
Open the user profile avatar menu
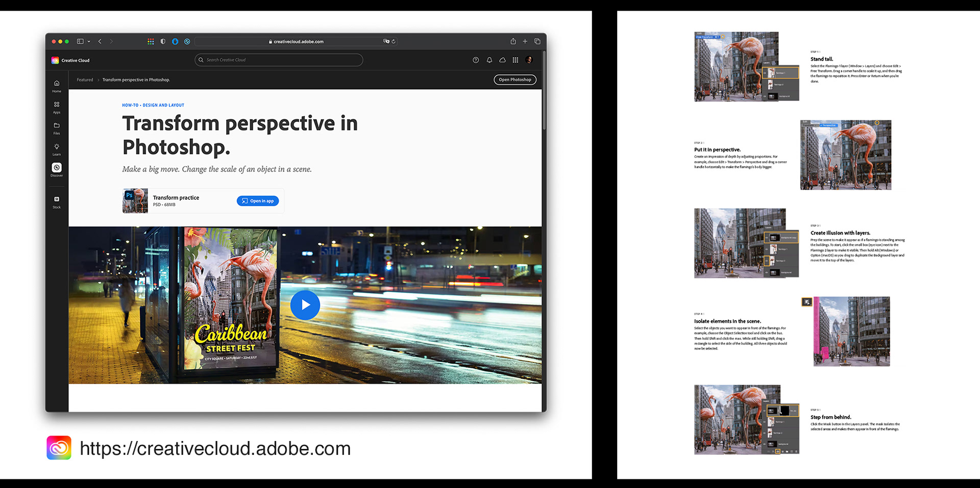pyautogui.click(x=529, y=60)
